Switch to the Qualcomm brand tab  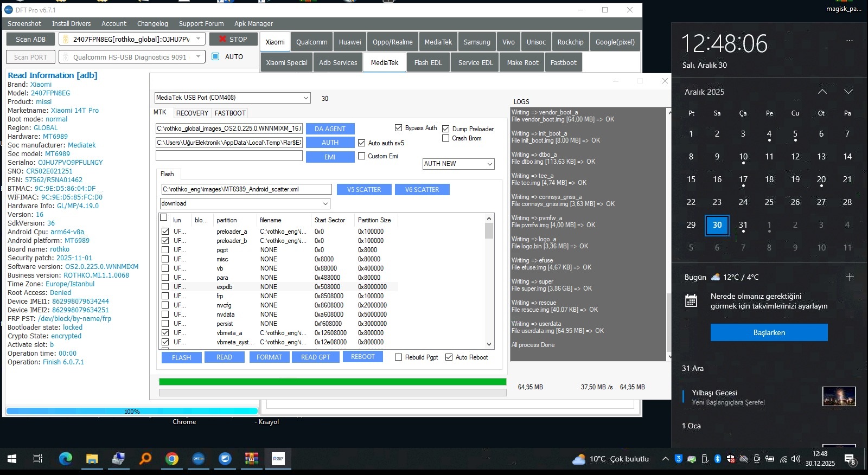[x=312, y=42]
